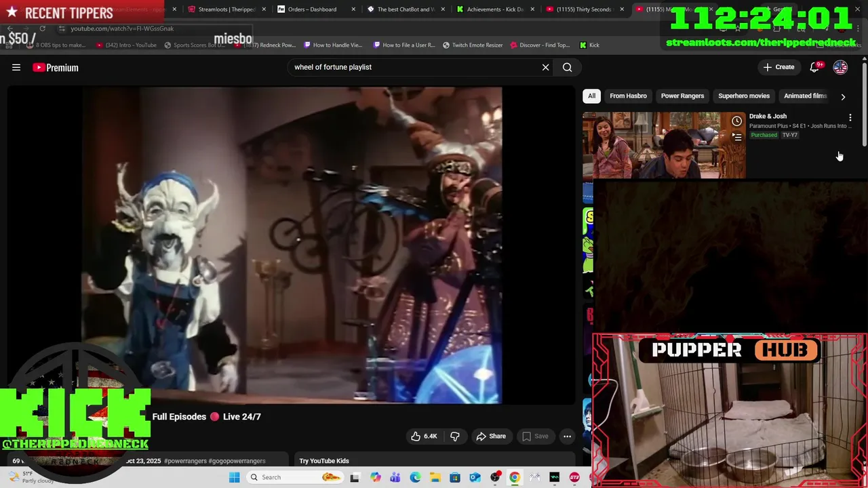Screen dimensions: 868x488
Task: Click the browser address bar URL
Action: pyautogui.click(x=122, y=28)
